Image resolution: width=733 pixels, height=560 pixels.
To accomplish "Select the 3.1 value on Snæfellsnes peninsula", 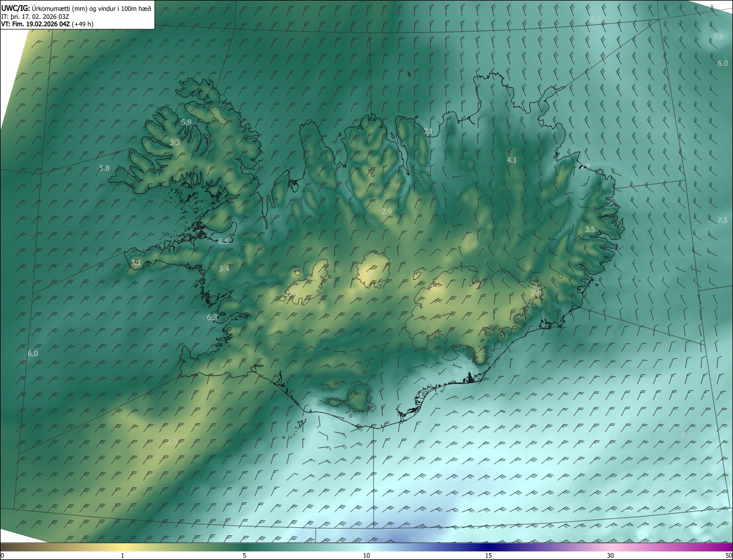I will coord(136,262).
